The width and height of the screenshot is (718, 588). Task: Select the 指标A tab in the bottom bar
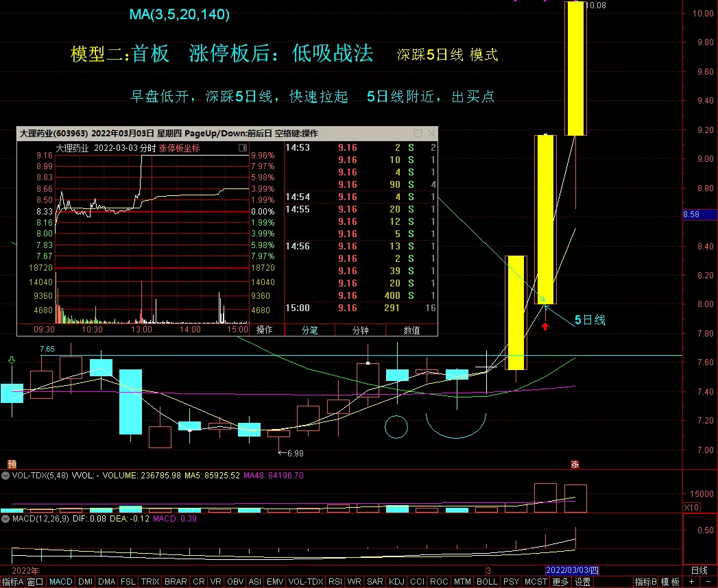coord(12,582)
